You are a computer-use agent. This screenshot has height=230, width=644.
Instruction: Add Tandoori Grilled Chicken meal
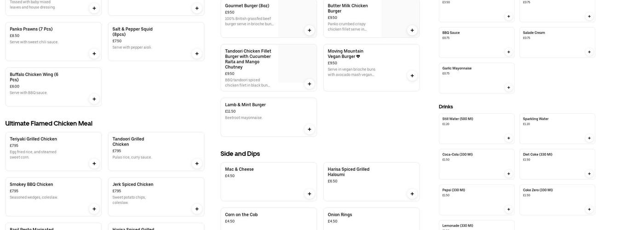click(x=197, y=164)
